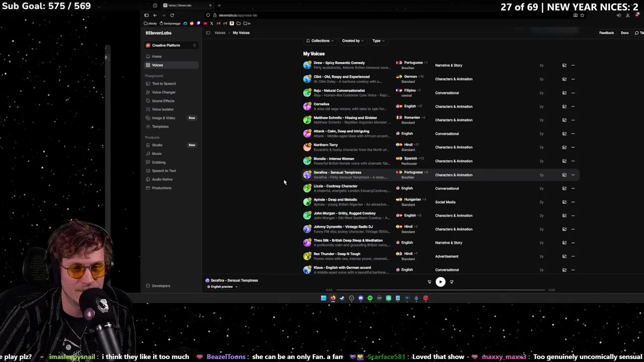Open Studio product
This screenshot has height=362, width=644.
pos(157,145)
